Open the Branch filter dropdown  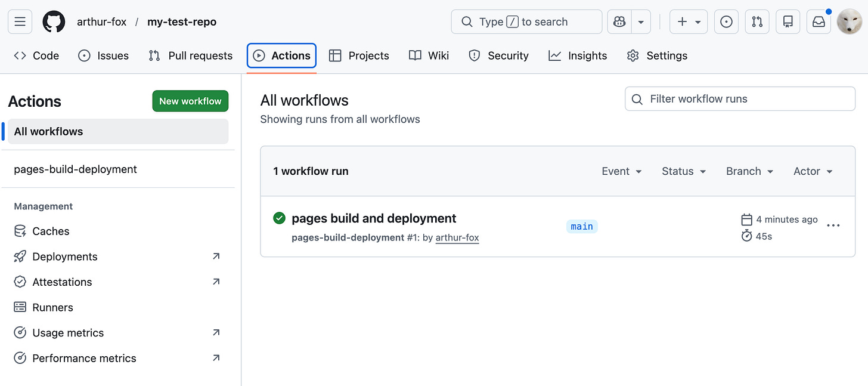coord(749,171)
